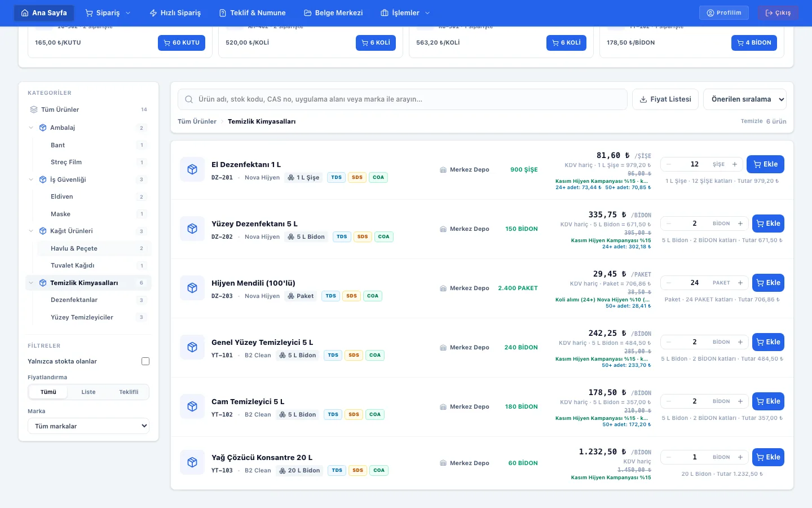
Task: Download the Fiyat Listesi
Action: [x=665, y=99]
